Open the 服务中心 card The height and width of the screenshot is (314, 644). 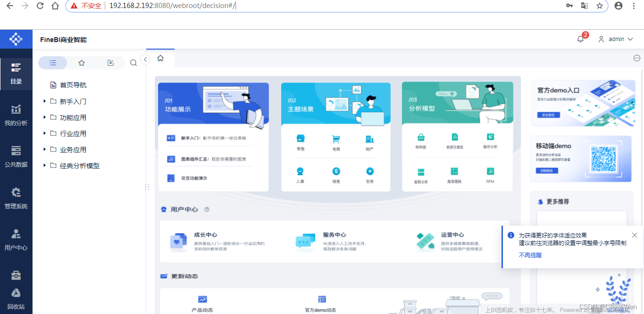pos(332,241)
